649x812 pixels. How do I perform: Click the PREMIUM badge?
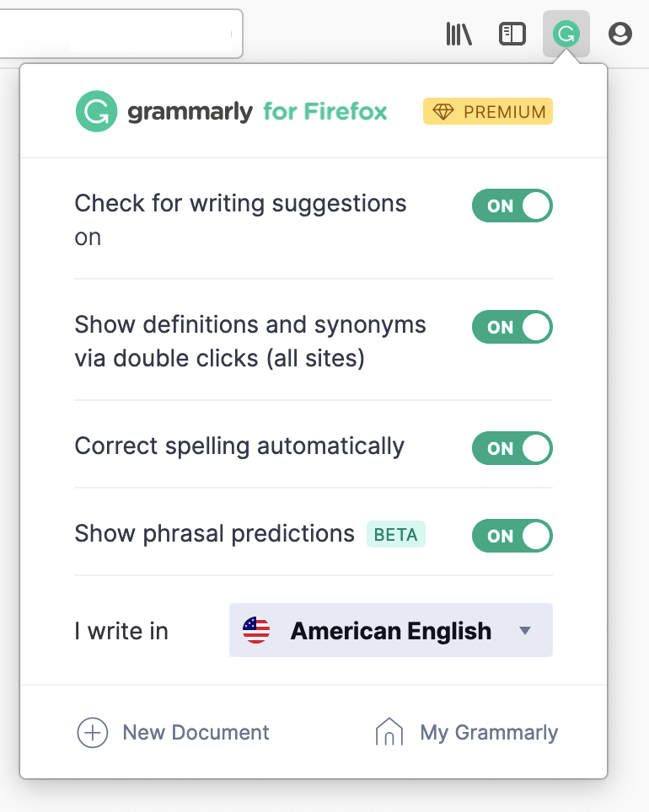coord(488,112)
